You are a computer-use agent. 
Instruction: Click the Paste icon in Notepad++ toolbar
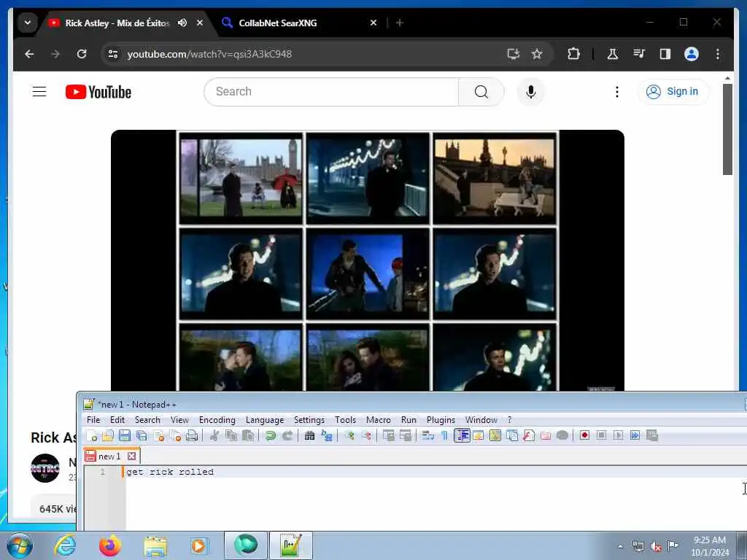click(x=248, y=435)
